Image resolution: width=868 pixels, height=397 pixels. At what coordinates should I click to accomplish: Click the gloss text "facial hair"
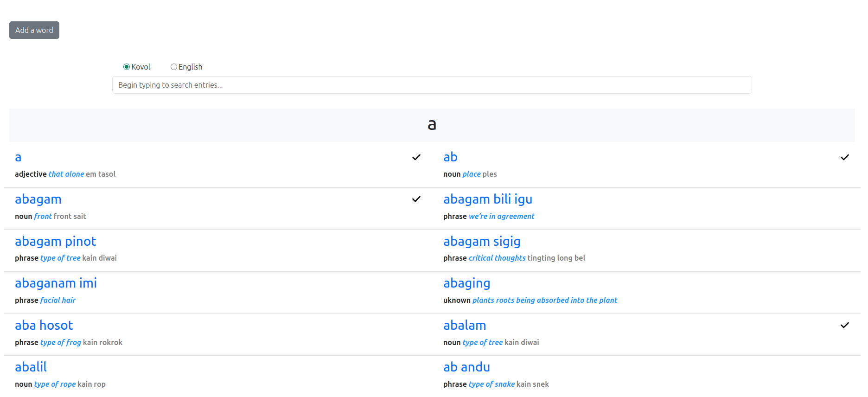(x=58, y=300)
